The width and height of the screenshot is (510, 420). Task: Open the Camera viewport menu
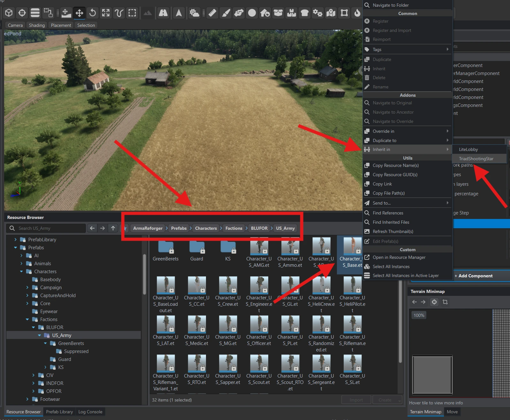pyautogui.click(x=15, y=25)
